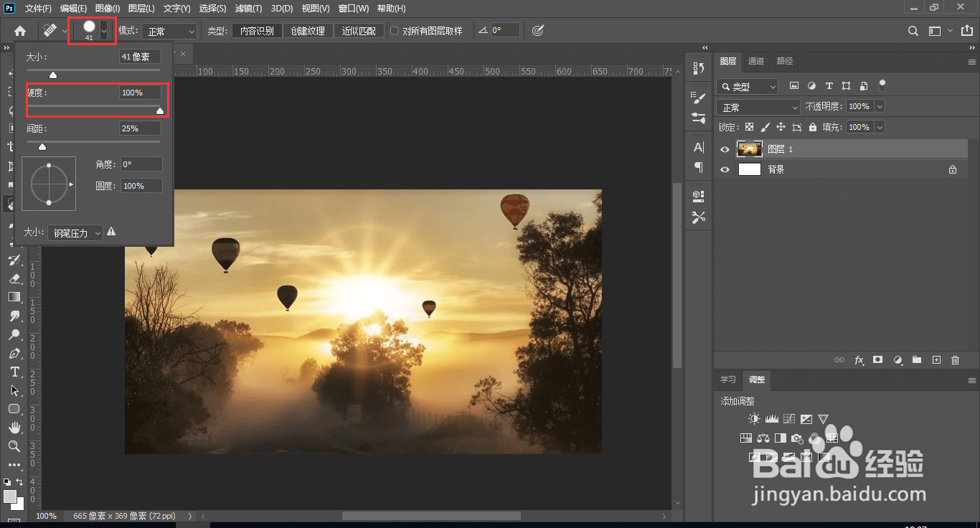Open the brush size picker dropdown arrow
Viewport: 980px width, 528px height.
pyautogui.click(x=105, y=31)
